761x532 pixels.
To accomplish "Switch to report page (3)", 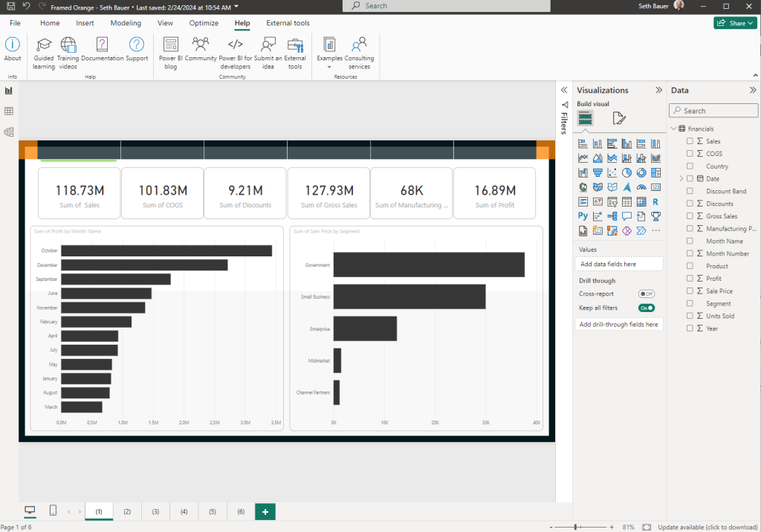I will tap(155, 512).
